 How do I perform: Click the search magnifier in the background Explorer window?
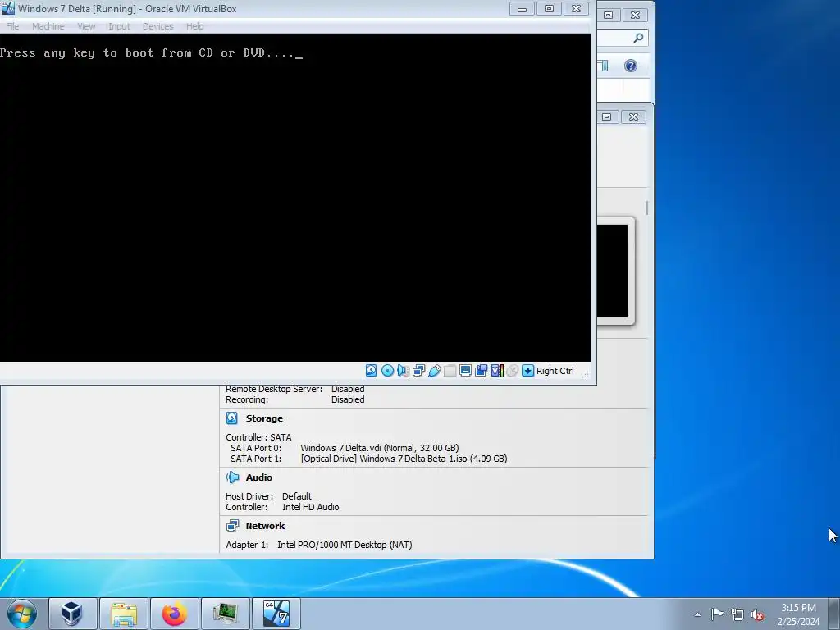point(638,38)
